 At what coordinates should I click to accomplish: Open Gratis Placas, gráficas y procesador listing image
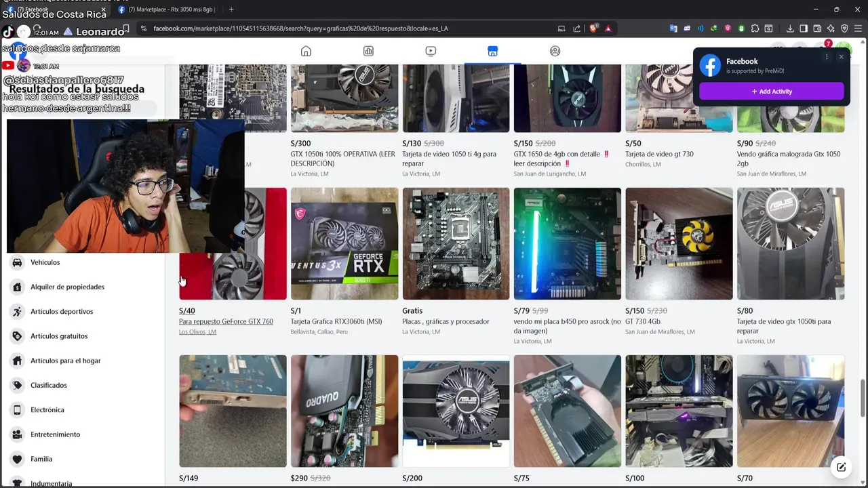[456, 243]
